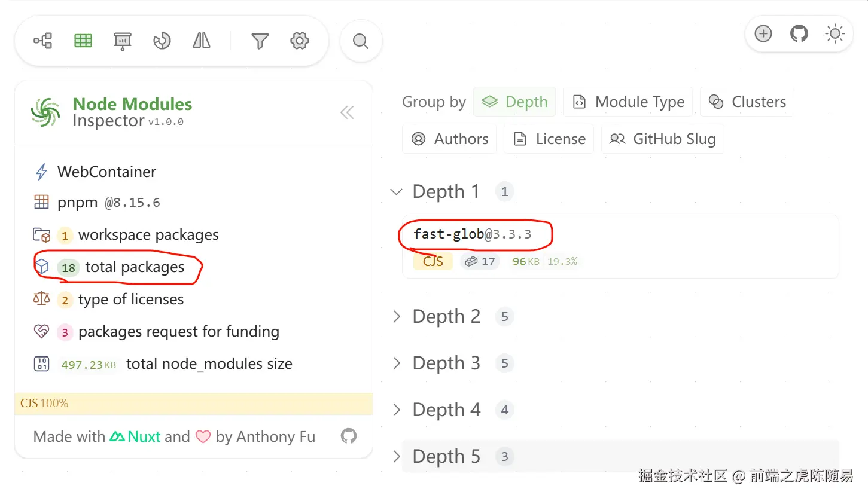Open the settings gear icon
Image resolution: width=868 pixels, height=498 pixels.
coord(299,41)
